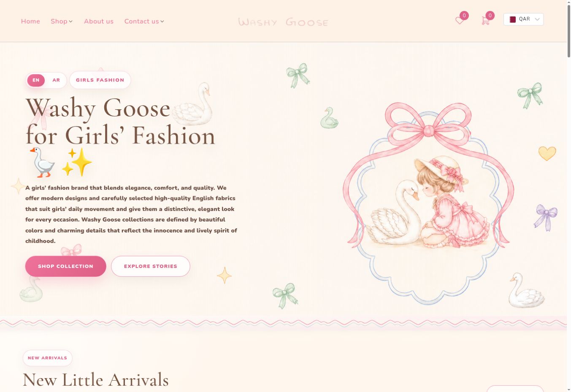The width and height of the screenshot is (571, 392).
Task: Click the girl and swan illustration
Action: click(x=428, y=203)
